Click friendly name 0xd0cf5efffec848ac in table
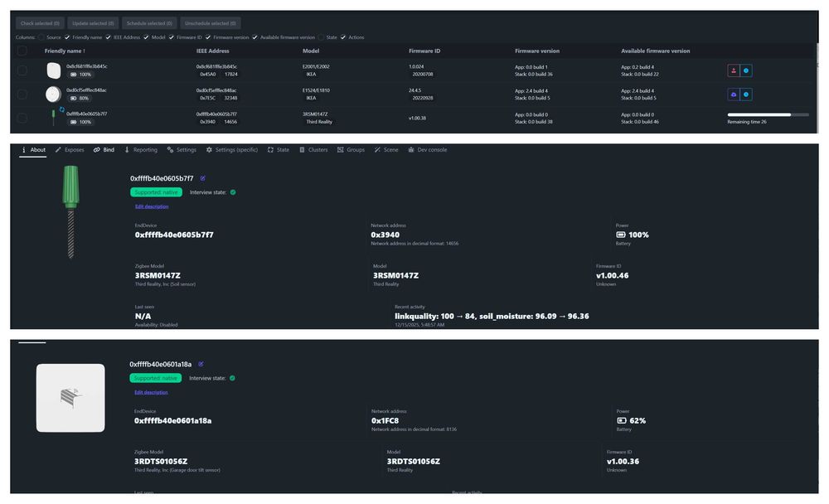 coord(87,90)
